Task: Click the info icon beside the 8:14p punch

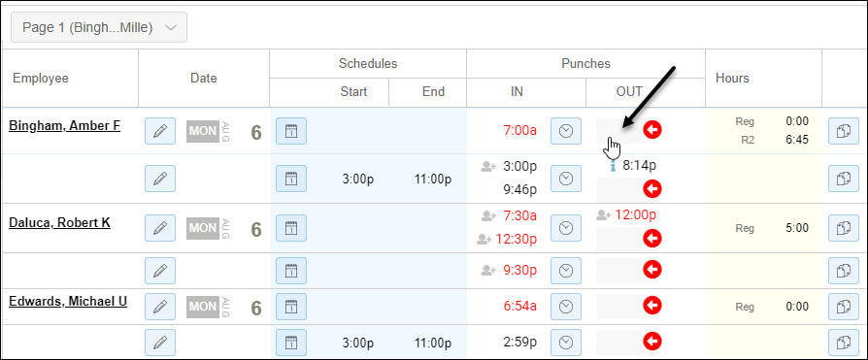Action: 613,165
